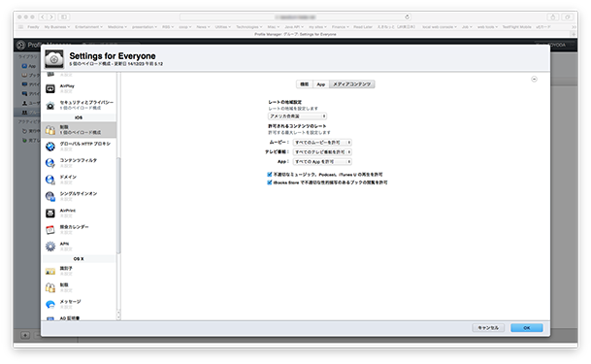Switch to the Functionality tab (first tab)
Viewport: 591px width, 364px height.
(305, 84)
